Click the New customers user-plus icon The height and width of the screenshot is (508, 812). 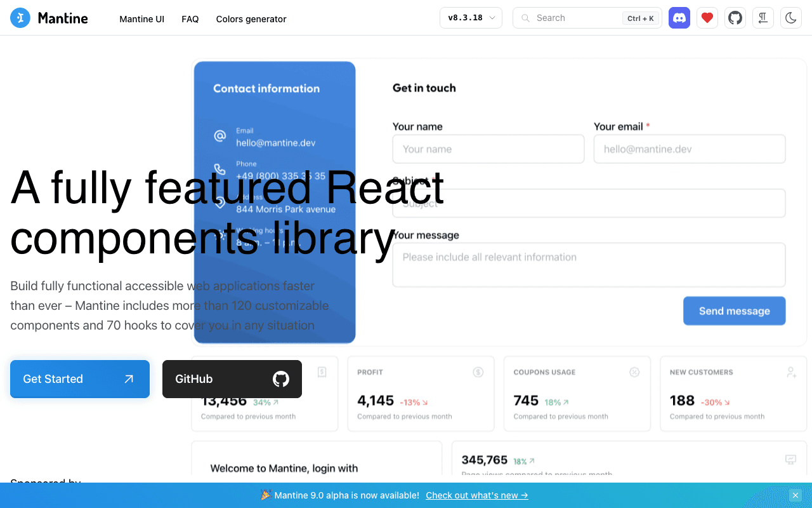tap(791, 372)
